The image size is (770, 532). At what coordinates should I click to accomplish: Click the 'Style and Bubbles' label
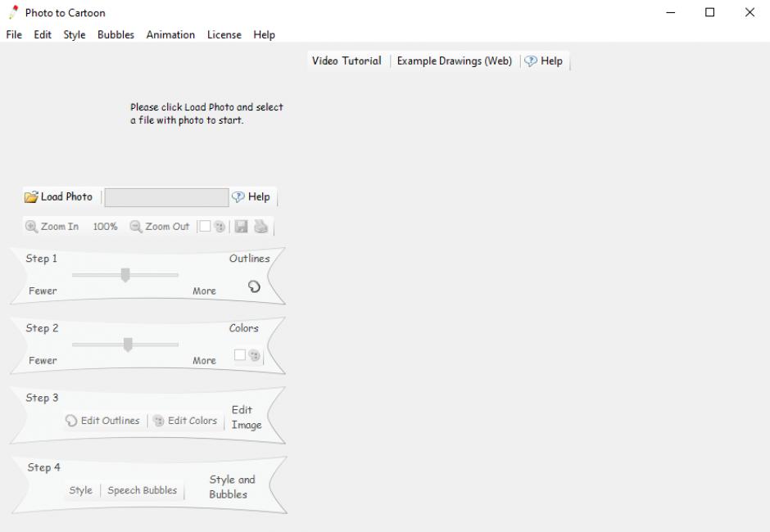pos(233,487)
